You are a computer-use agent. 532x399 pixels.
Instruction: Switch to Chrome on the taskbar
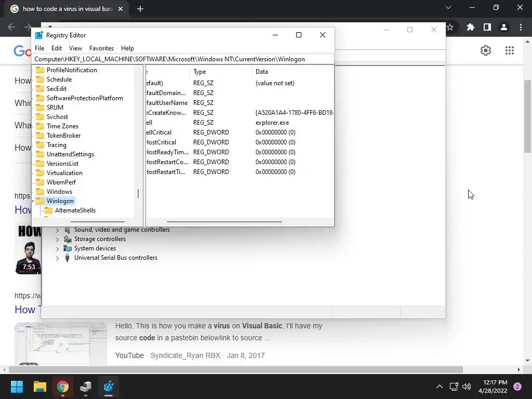click(x=63, y=387)
